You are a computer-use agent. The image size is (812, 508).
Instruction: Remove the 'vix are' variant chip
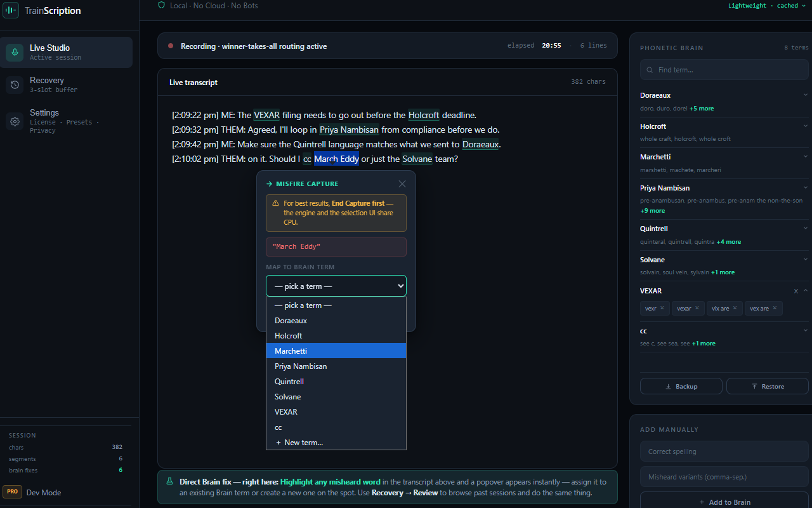pyautogui.click(x=735, y=308)
